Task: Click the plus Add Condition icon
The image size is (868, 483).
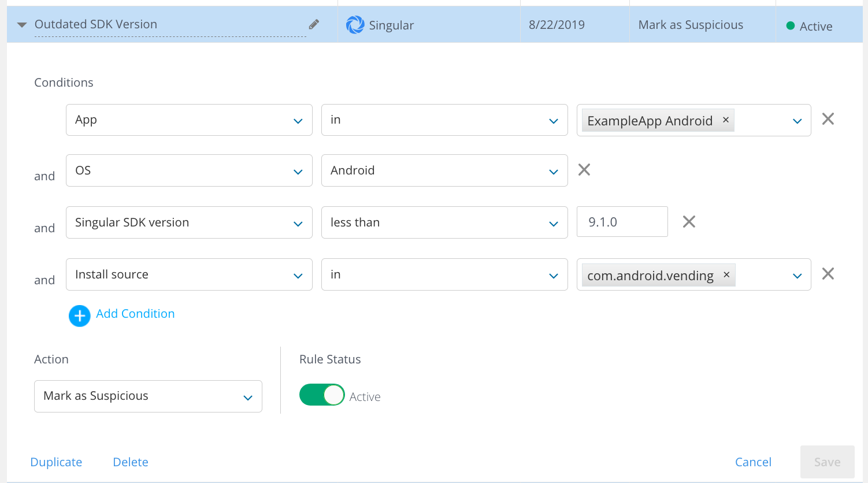Action: [x=80, y=316]
